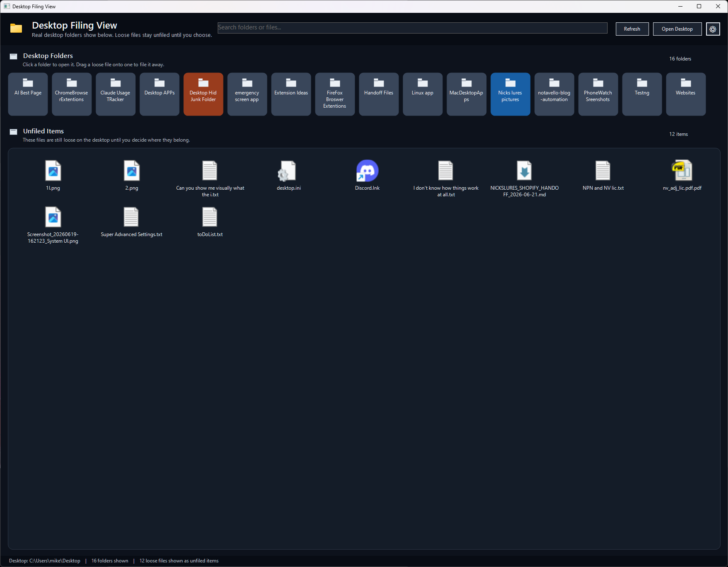Open settings with the gear icon
This screenshot has width=728, height=567.
713,29
